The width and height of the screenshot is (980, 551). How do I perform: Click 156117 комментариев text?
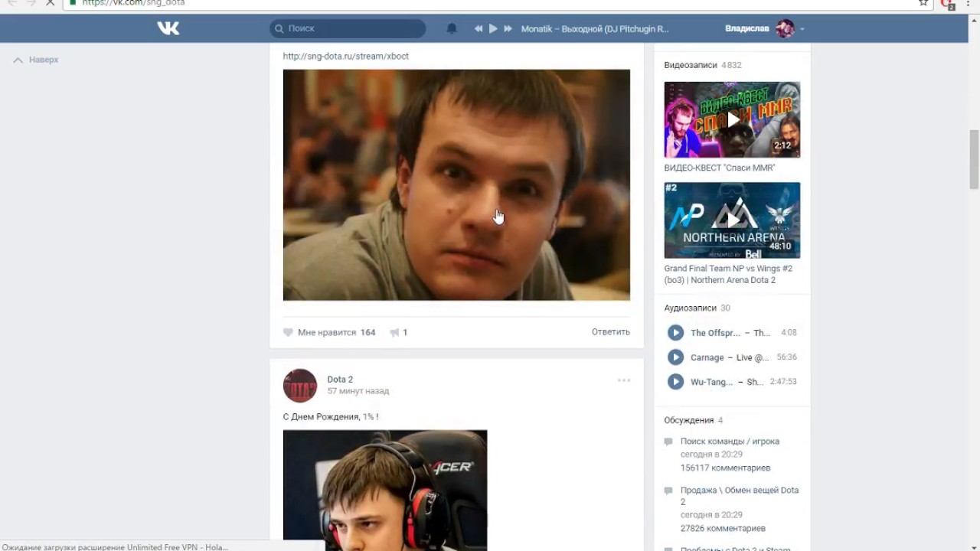coord(725,468)
